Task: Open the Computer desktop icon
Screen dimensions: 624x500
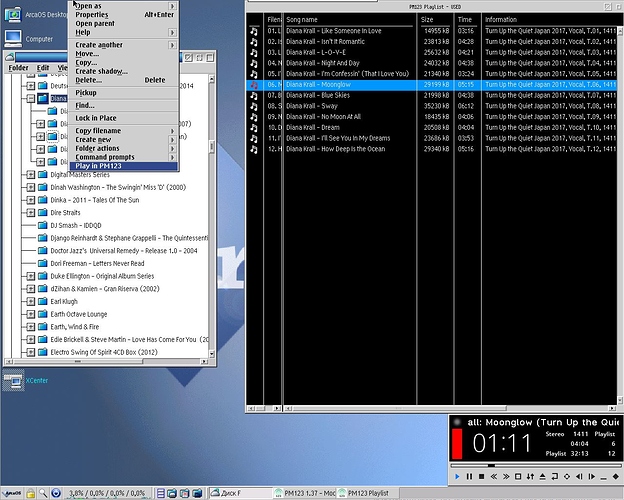Action: 13,39
